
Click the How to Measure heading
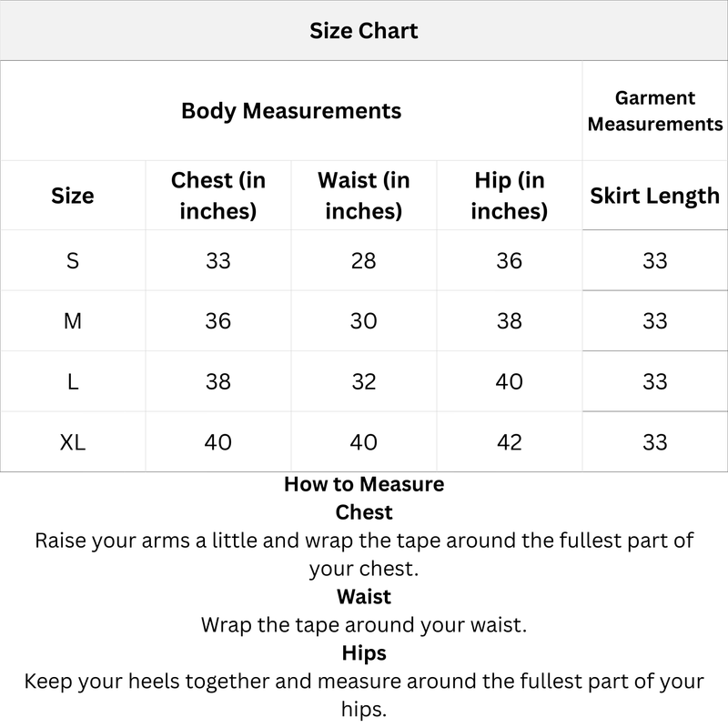pyautogui.click(x=364, y=484)
